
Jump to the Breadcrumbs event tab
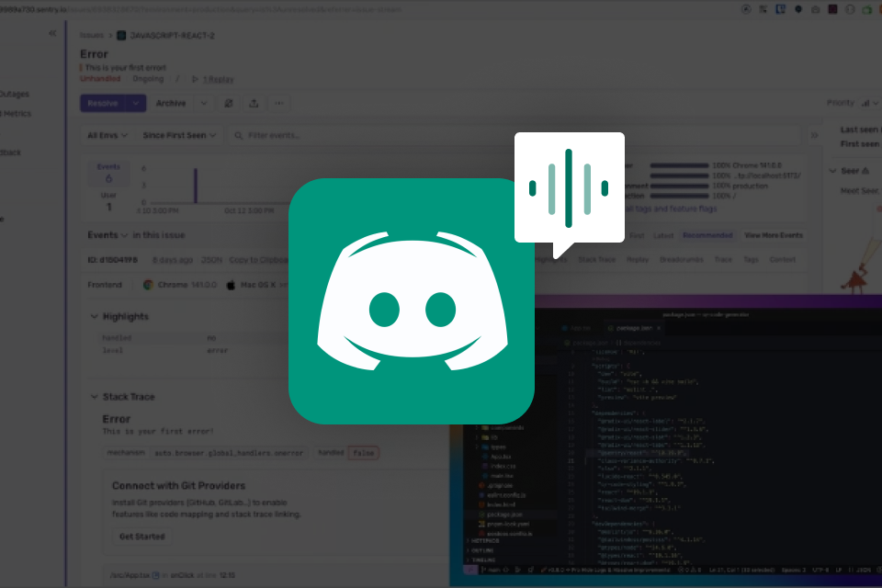pos(681,259)
